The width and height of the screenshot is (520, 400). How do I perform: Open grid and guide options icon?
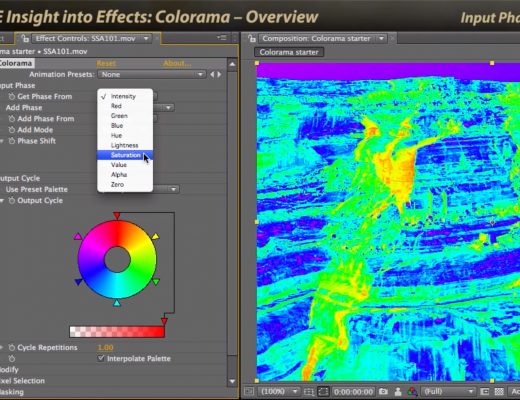309,391
